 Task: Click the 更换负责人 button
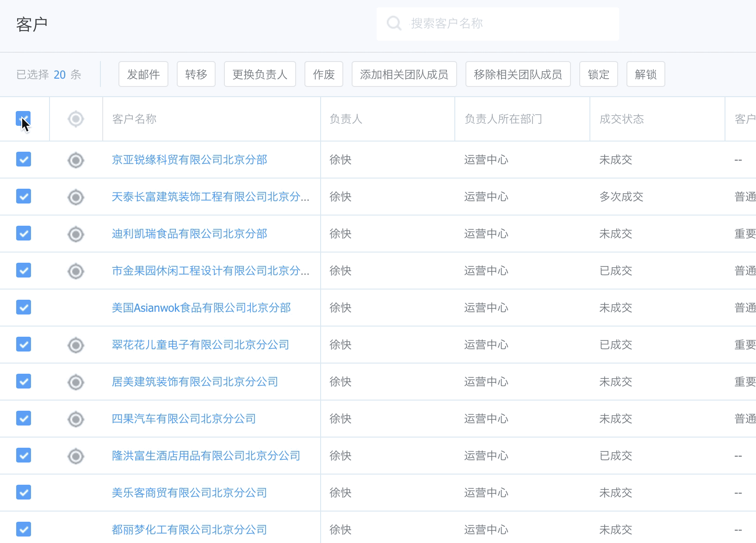pos(260,74)
